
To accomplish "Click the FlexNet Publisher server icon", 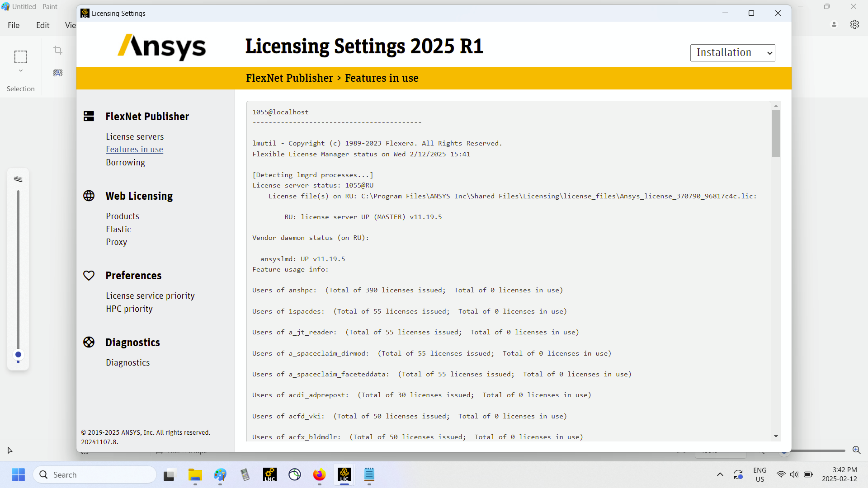I will point(89,117).
